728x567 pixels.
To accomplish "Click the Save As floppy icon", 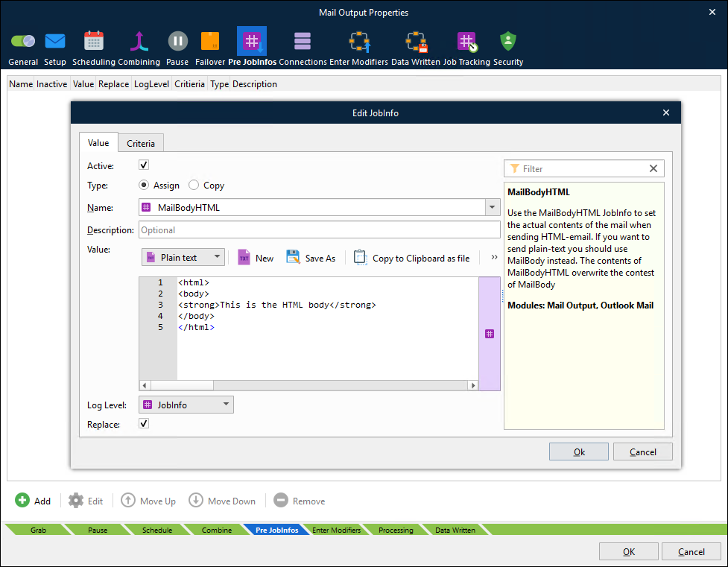I will pos(293,257).
